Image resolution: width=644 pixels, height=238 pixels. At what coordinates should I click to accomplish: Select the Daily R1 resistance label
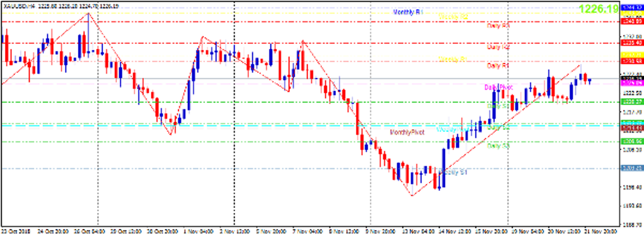point(498,65)
